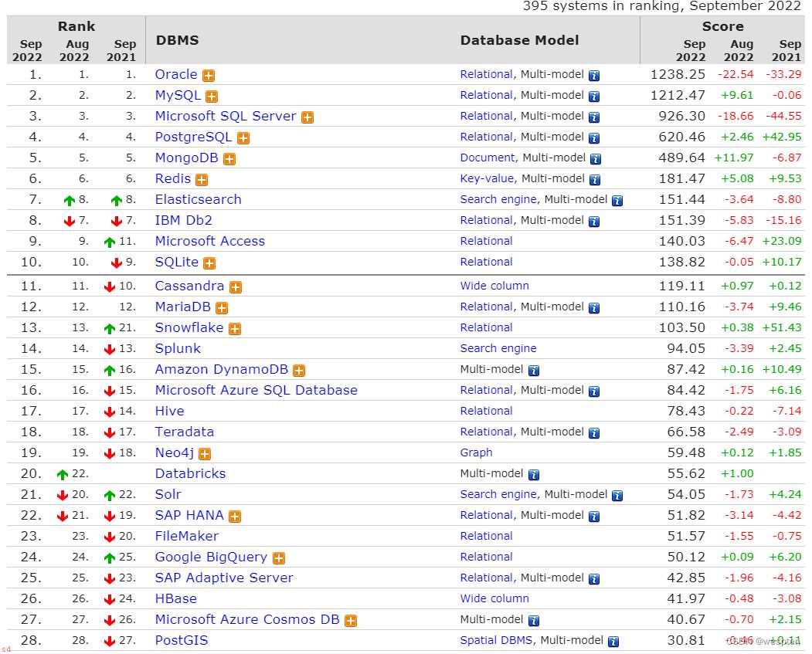Open the plus icon next to SQLite
Image resolution: width=812 pixels, height=654 pixels.
(209, 263)
